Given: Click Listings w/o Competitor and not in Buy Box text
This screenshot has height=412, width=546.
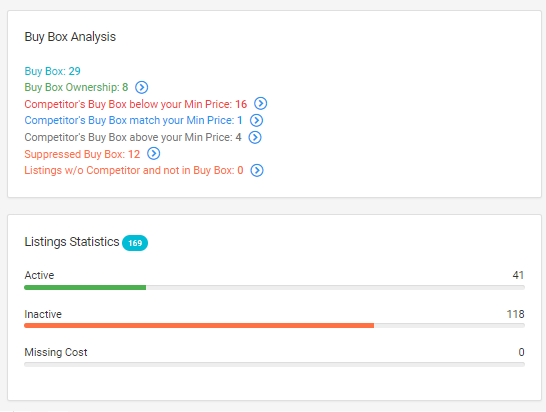Looking at the screenshot, I should pyautogui.click(x=134, y=170).
